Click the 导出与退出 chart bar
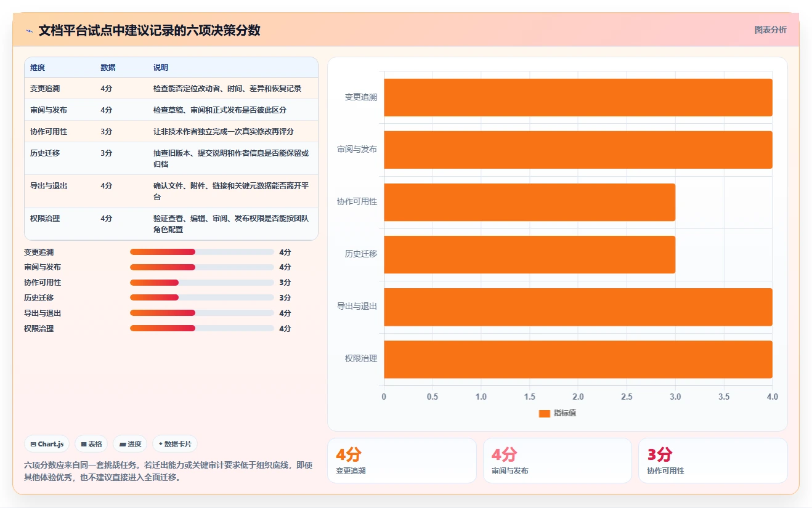This screenshot has height=508, width=812. click(x=578, y=307)
